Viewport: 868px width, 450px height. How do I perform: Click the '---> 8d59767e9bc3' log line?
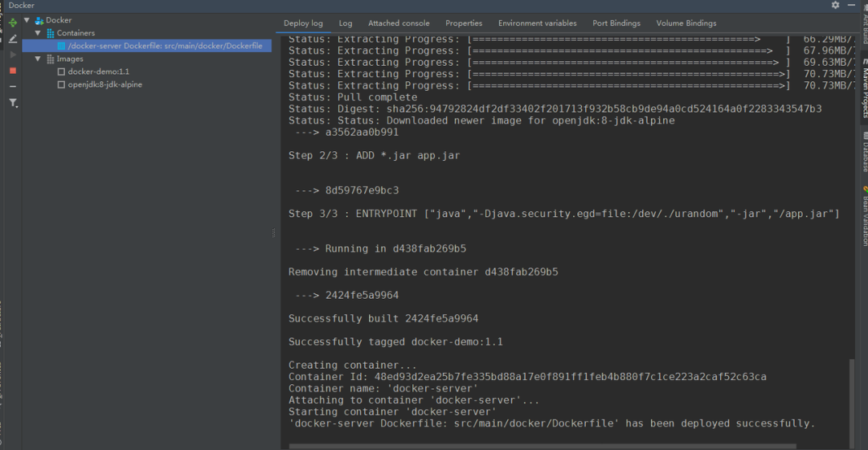346,190
